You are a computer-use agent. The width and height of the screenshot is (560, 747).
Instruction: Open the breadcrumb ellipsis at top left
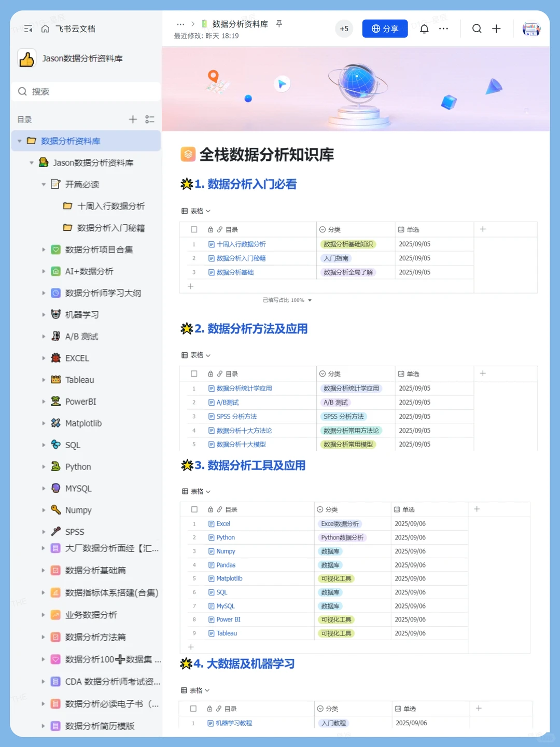[x=180, y=24]
